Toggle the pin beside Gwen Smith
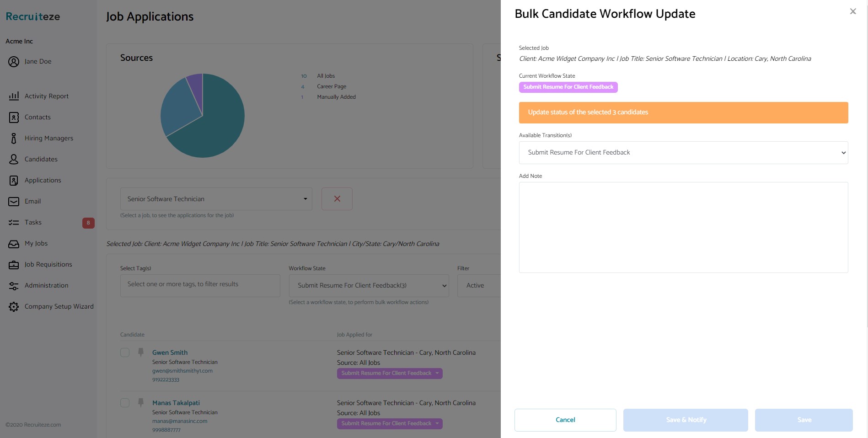The height and width of the screenshot is (438, 868). (140, 351)
